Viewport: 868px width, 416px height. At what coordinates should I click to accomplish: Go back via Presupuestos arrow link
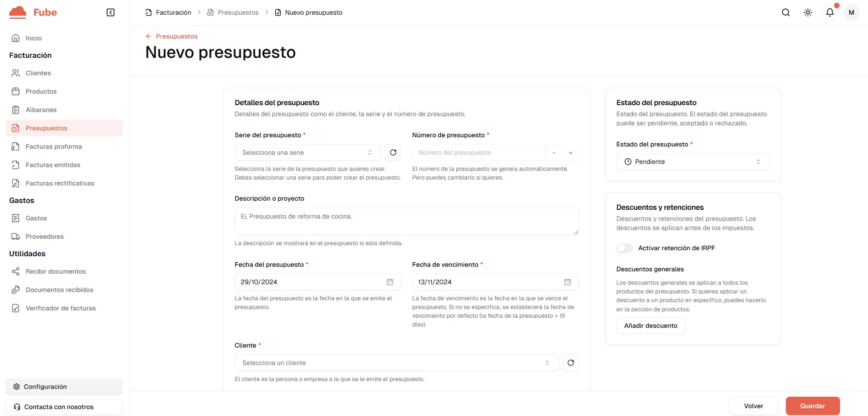click(x=172, y=36)
